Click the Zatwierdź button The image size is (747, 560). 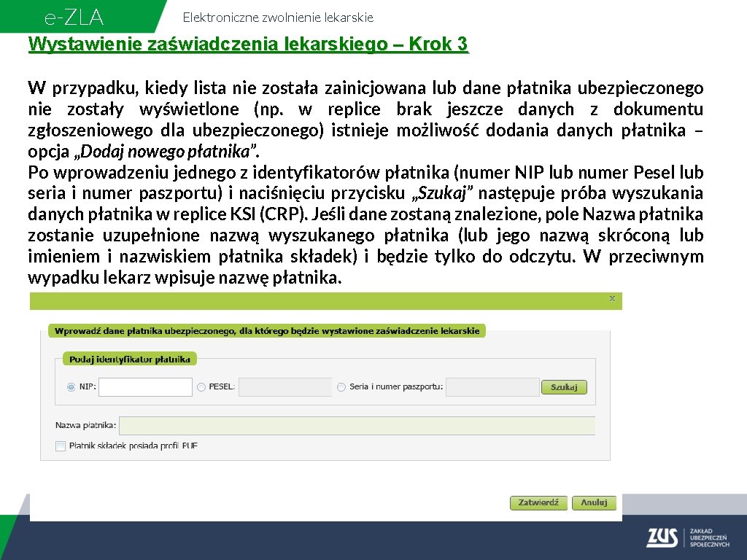click(538, 503)
